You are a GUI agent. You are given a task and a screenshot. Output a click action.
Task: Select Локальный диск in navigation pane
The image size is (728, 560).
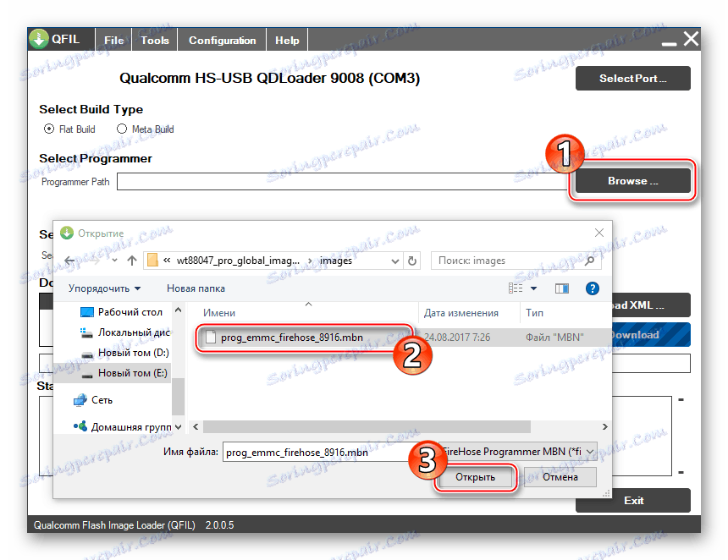(x=125, y=332)
